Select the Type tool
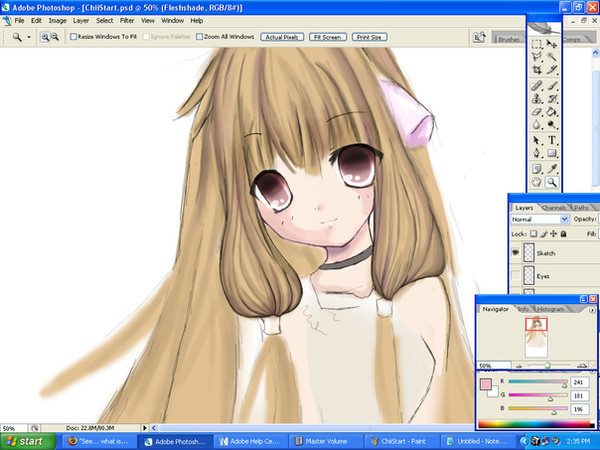 [x=552, y=141]
